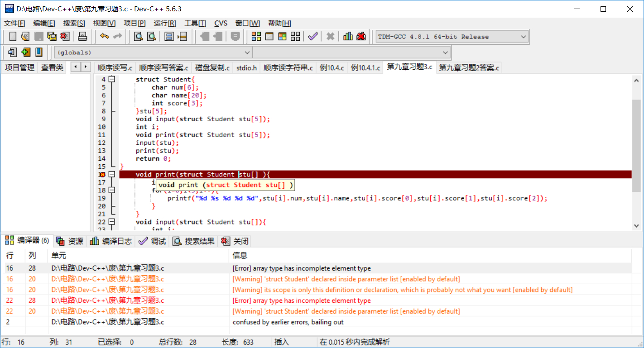Open the TDM-GCC compiler selection dropdown
The image size is (644, 348).
[452, 37]
